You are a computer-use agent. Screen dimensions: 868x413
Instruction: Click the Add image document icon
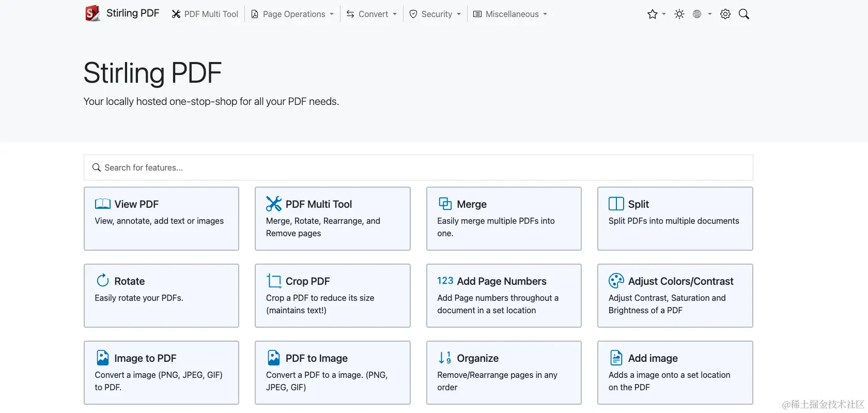pyautogui.click(x=616, y=358)
